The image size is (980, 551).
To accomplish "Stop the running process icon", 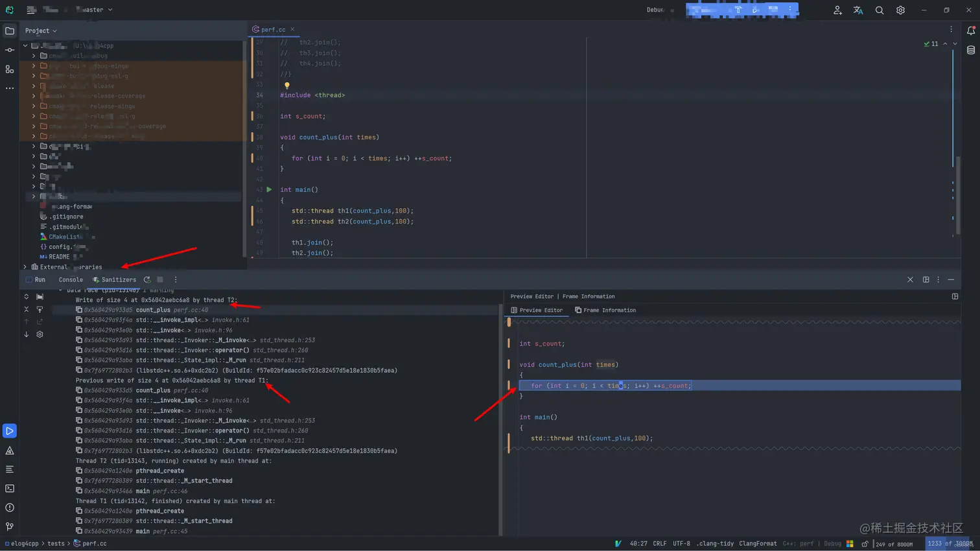I will coord(160,280).
